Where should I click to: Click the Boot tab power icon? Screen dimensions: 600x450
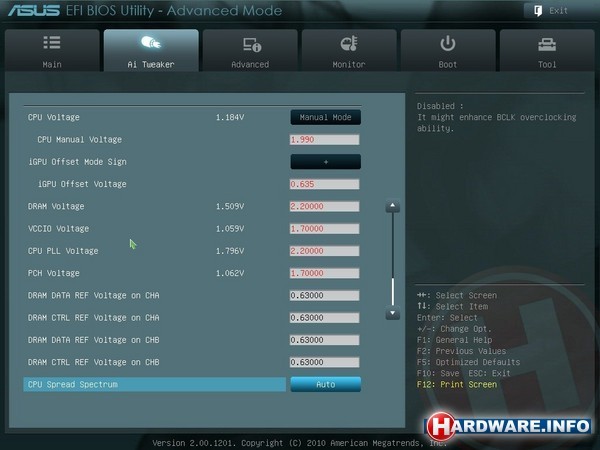[x=448, y=43]
